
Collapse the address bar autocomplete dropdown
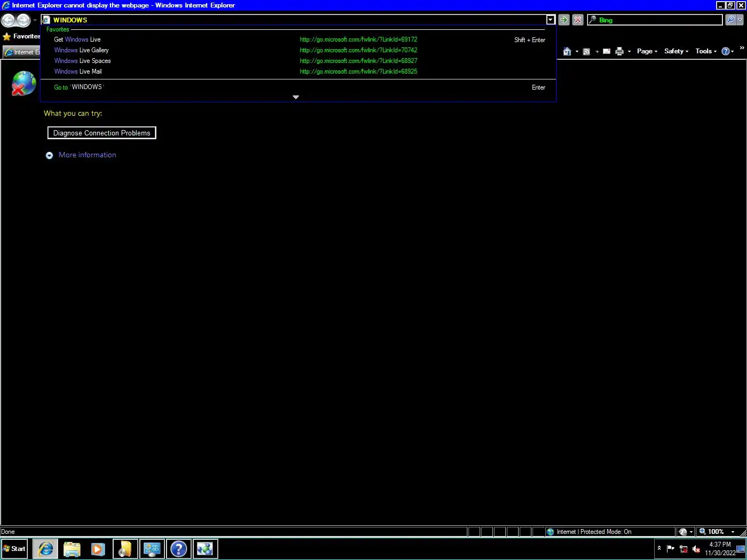coord(551,20)
